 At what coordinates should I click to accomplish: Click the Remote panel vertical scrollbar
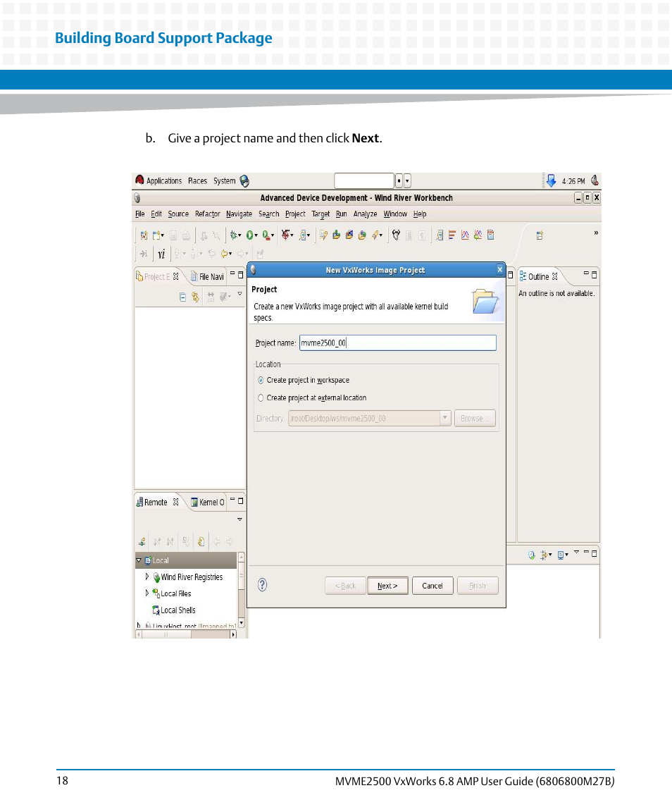242,590
